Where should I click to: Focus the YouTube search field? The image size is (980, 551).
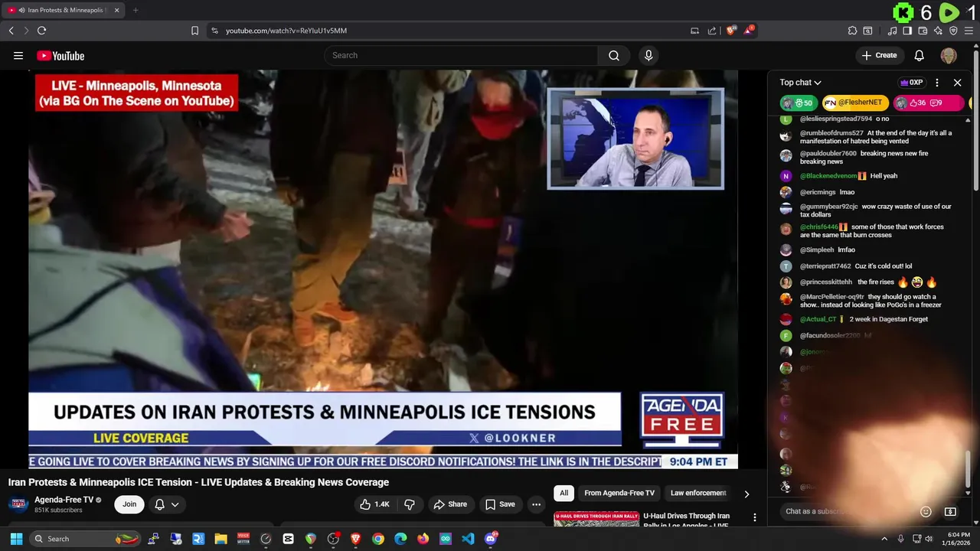(461, 55)
